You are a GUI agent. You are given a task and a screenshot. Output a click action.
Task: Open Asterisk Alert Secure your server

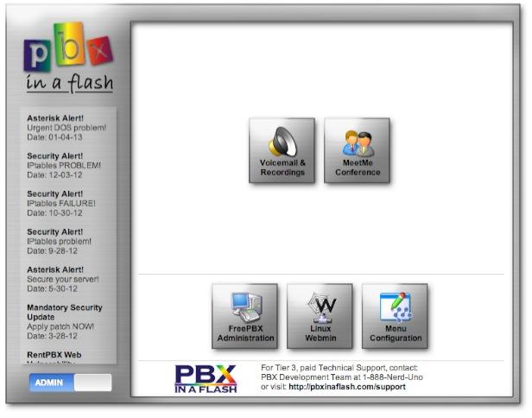[63, 279]
